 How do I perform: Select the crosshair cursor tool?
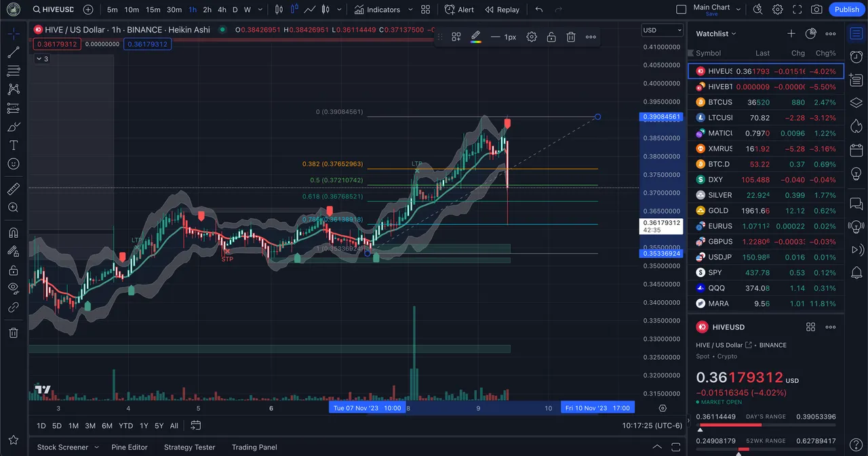click(x=13, y=33)
